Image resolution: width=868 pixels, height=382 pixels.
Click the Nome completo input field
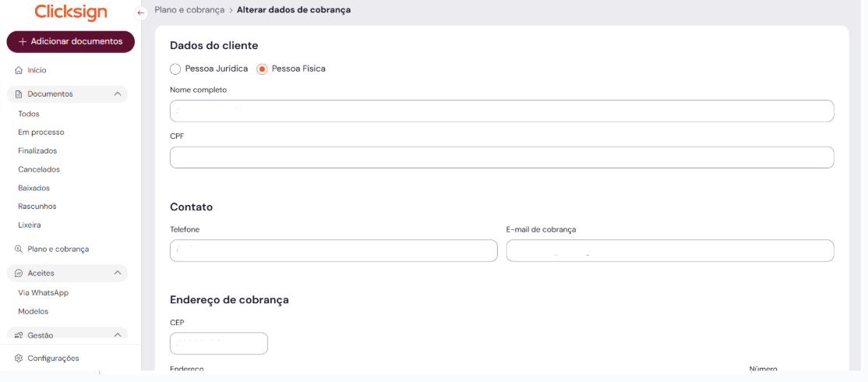pos(502,111)
